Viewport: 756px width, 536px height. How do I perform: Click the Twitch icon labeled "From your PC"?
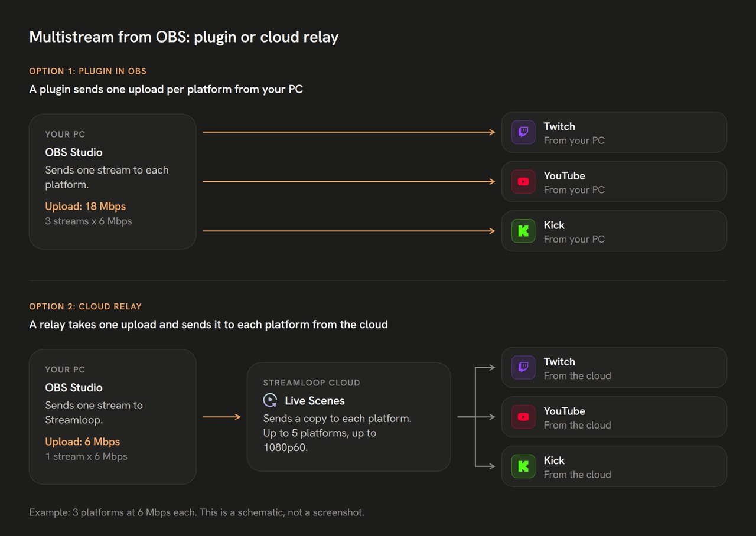coord(523,132)
